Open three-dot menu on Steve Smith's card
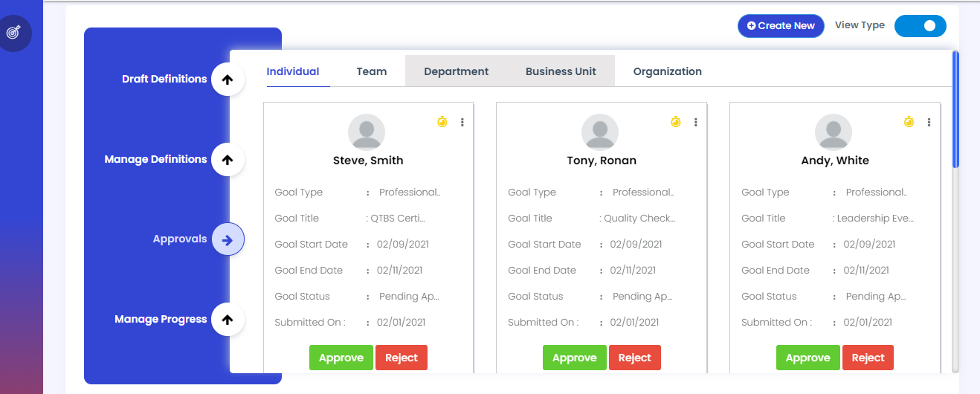 [462, 122]
